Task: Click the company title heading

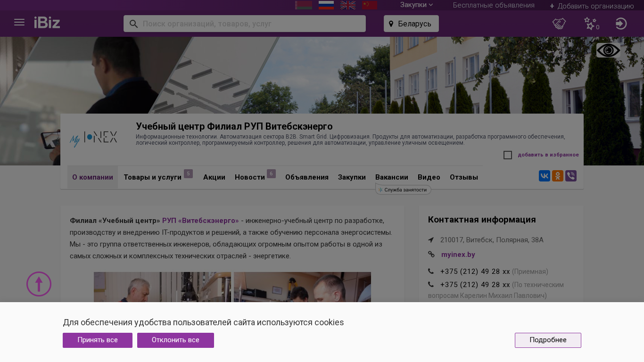Action: point(234,126)
